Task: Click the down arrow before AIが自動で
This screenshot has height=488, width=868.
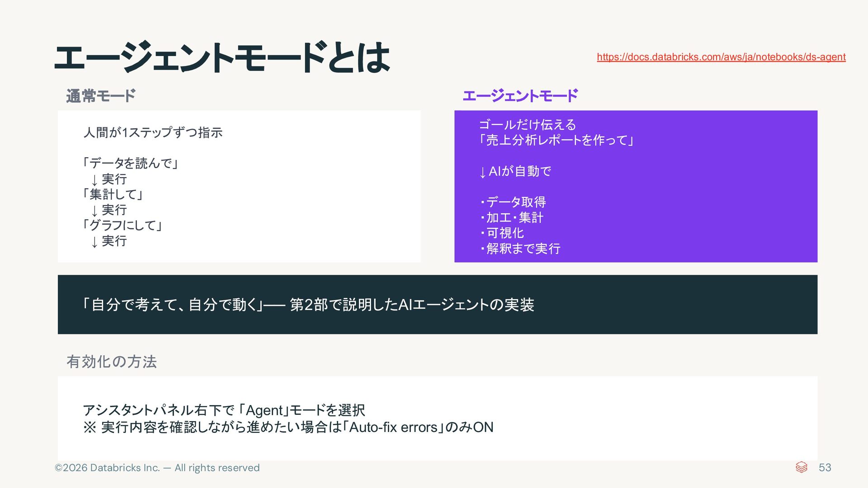Action: pyautogui.click(x=482, y=172)
